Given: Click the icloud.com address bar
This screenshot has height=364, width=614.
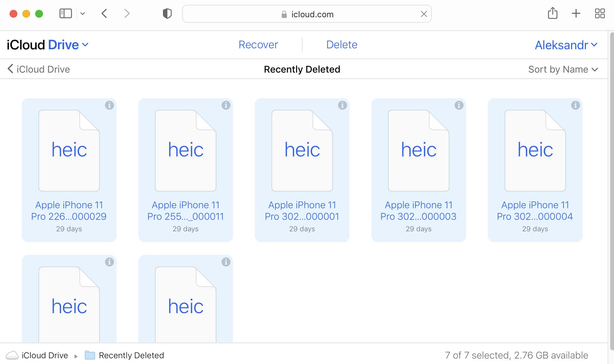Looking at the screenshot, I should [307, 14].
